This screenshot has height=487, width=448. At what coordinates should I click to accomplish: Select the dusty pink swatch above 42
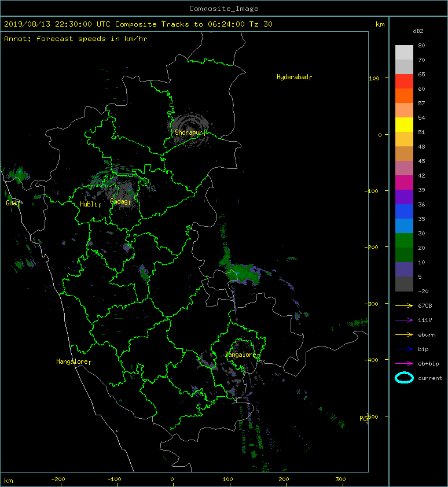pos(404,168)
